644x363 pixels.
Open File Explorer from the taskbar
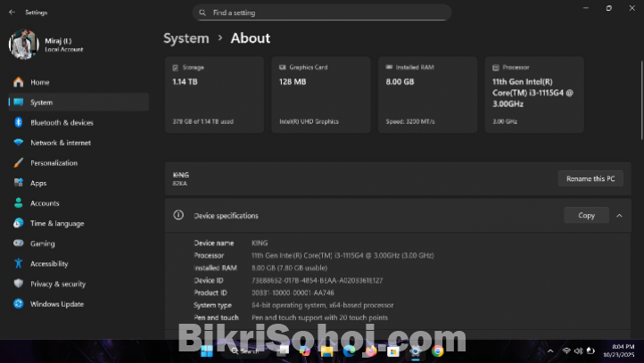[327, 351]
